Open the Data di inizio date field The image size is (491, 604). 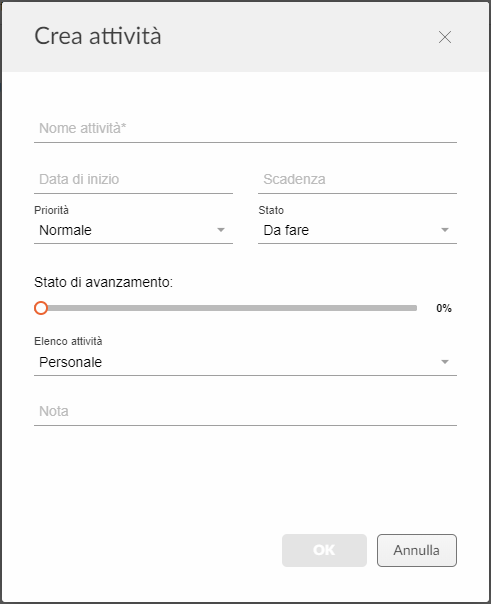pyautogui.click(x=133, y=180)
